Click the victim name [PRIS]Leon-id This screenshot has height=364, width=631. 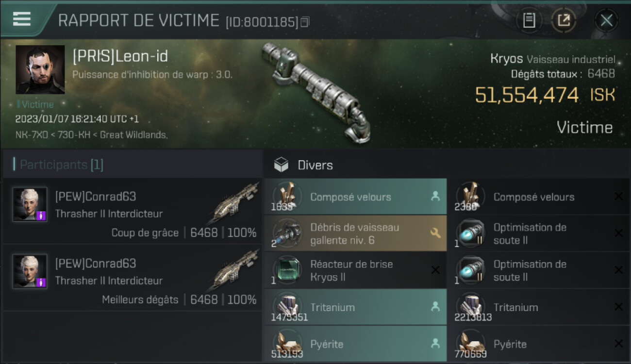[120, 56]
